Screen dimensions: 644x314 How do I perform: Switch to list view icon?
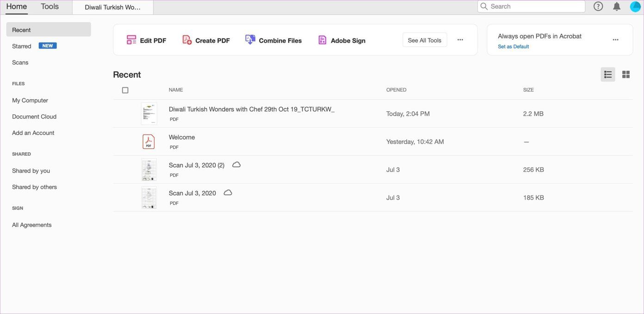click(x=608, y=75)
